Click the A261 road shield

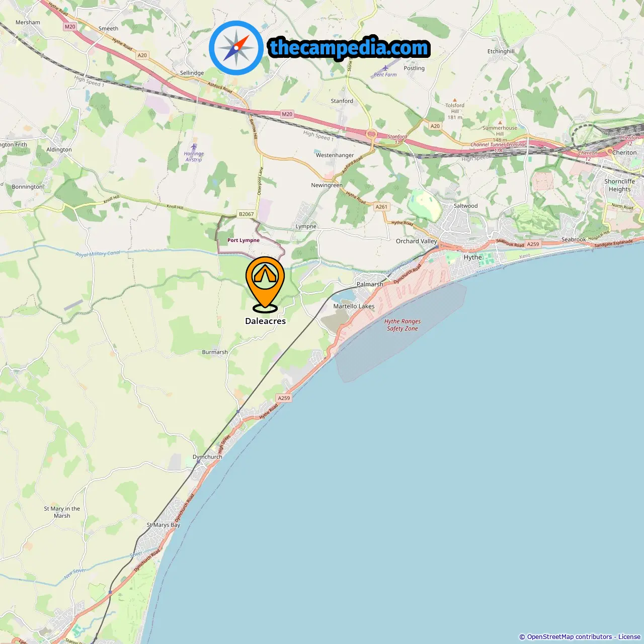[x=382, y=207]
